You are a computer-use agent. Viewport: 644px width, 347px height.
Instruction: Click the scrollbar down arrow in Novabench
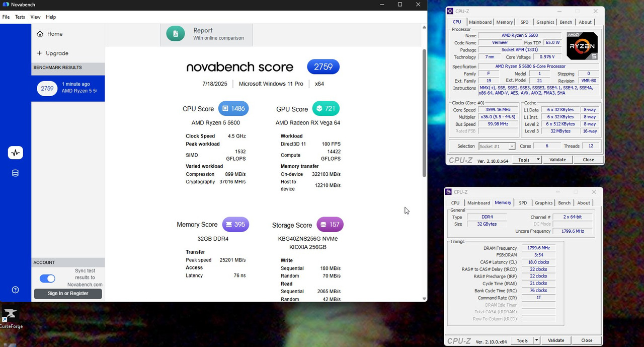click(x=424, y=299)
